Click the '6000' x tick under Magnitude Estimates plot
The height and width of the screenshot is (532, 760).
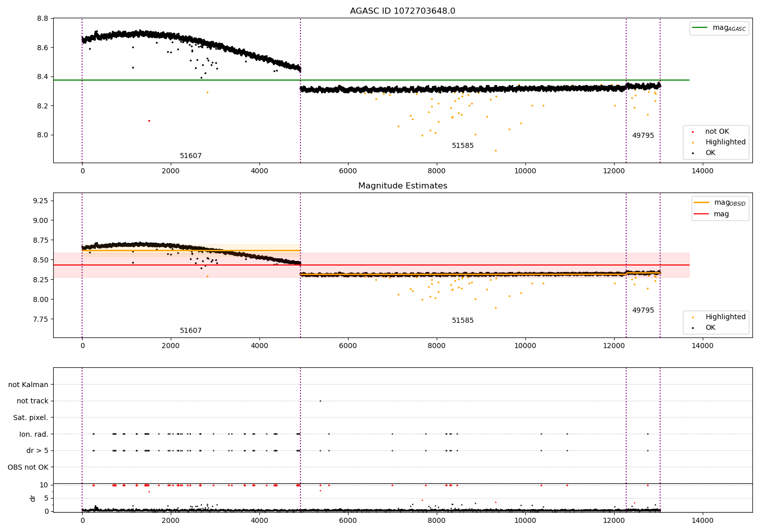348,346
